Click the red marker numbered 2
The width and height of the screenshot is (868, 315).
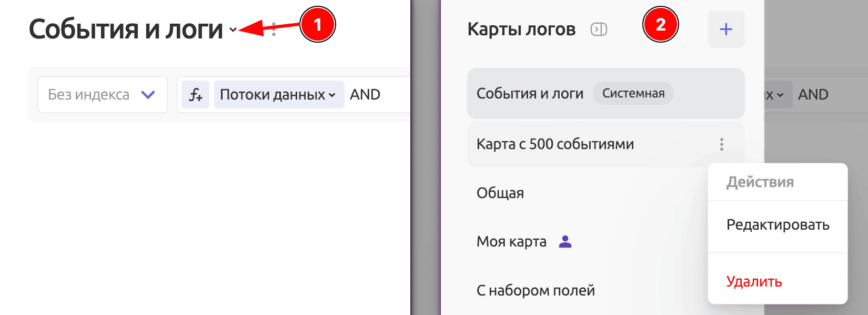pos(660,25)
